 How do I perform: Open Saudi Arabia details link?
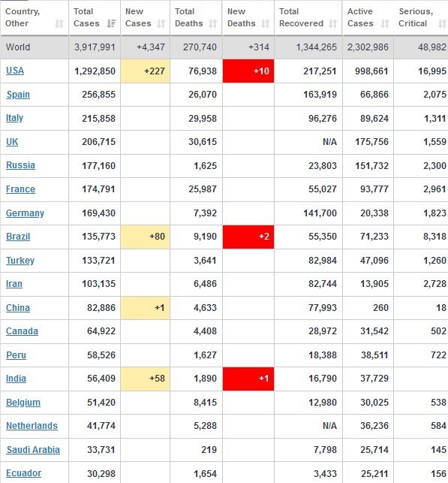(33, 450)
